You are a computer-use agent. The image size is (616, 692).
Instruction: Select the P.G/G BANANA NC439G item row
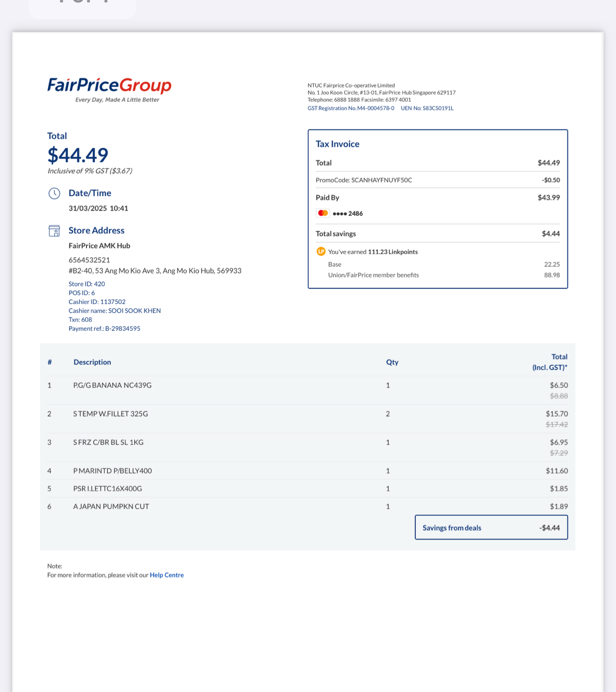[308, 390]
